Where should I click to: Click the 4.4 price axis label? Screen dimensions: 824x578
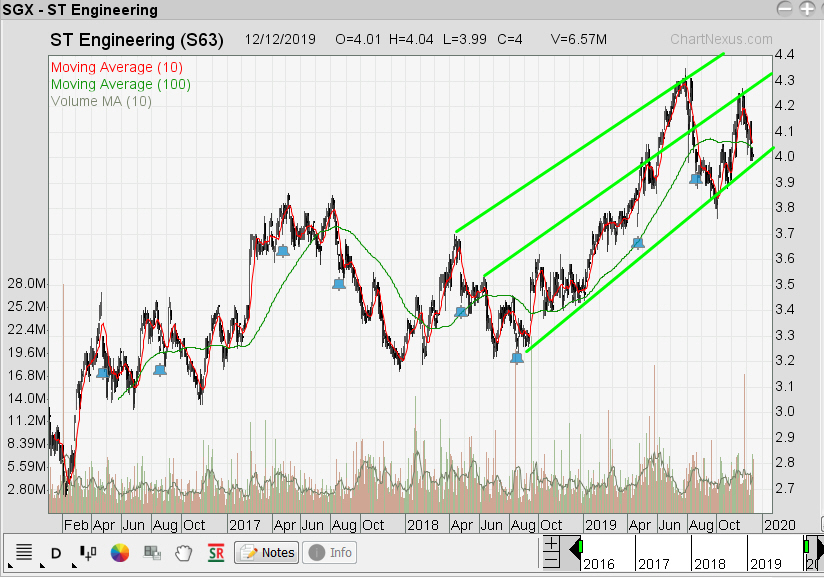pyautogui.click(x=785, y=55)
